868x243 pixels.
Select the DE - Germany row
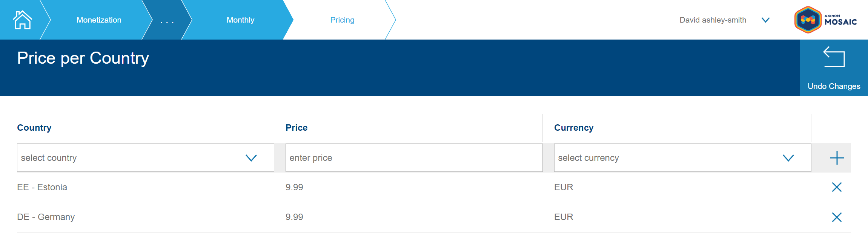coord(46,217)
